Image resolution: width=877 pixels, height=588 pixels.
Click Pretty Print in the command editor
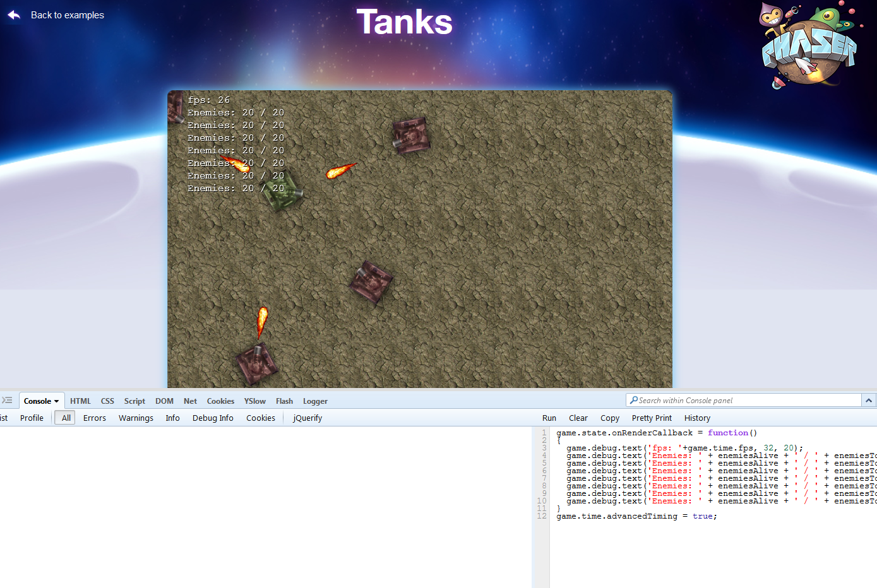tap(652, 418)
